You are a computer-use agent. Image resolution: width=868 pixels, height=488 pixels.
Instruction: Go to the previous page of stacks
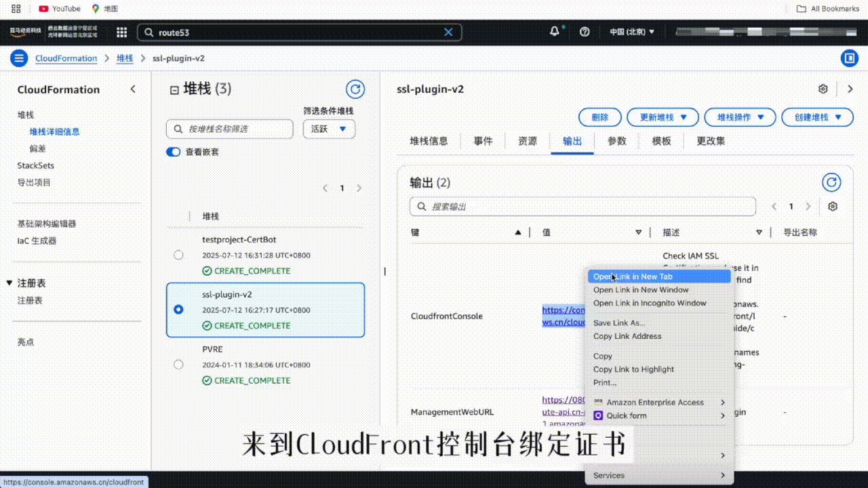click(x=325, y=188)
